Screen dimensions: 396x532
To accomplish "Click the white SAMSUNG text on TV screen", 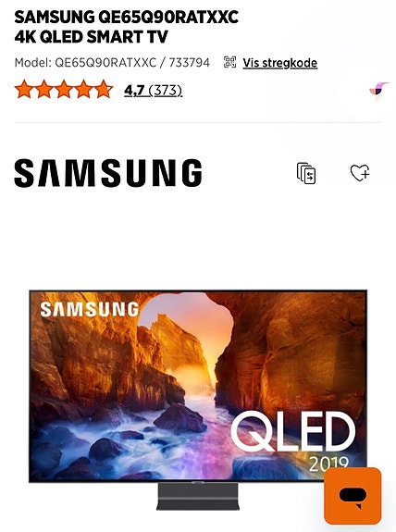I will pos(90,309).
